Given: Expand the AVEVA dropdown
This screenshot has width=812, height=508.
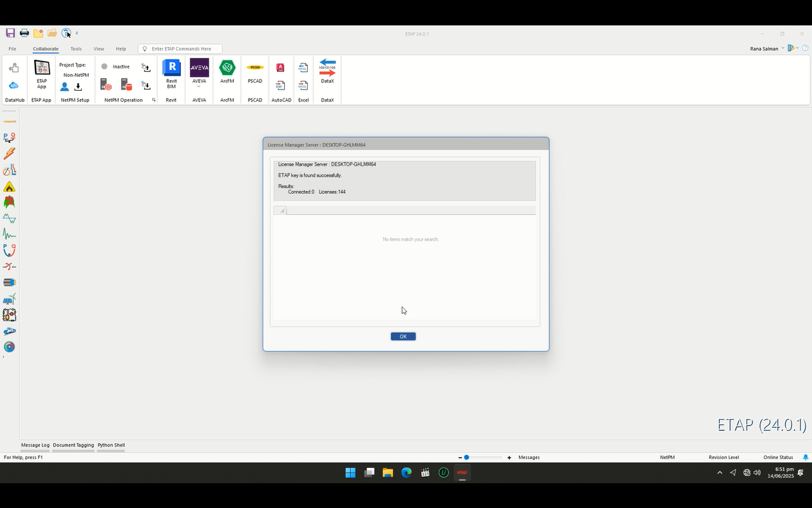Looking at the screenshot, I should (x=199, y=87).
